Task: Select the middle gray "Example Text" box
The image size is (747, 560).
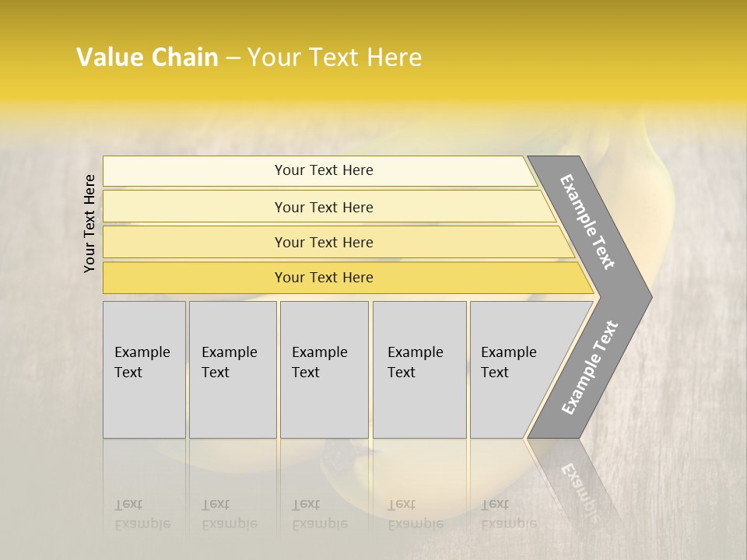Action: point(324,369)
